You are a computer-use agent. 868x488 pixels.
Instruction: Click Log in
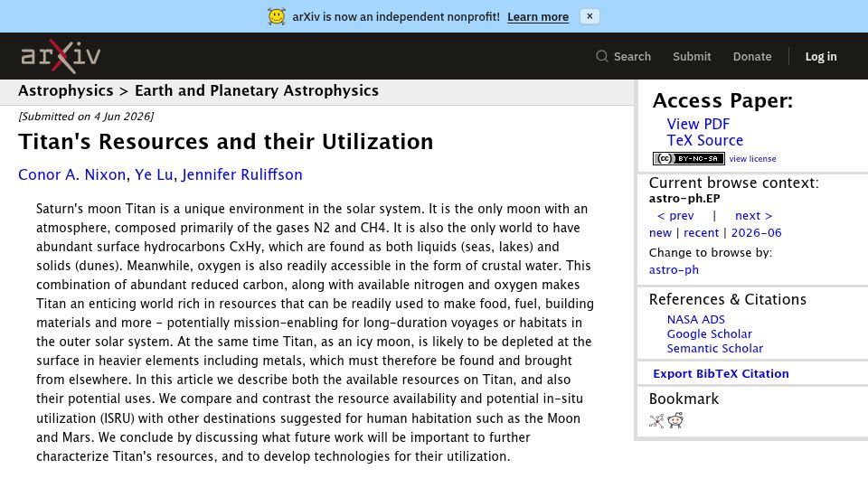(x=820, y=56)
